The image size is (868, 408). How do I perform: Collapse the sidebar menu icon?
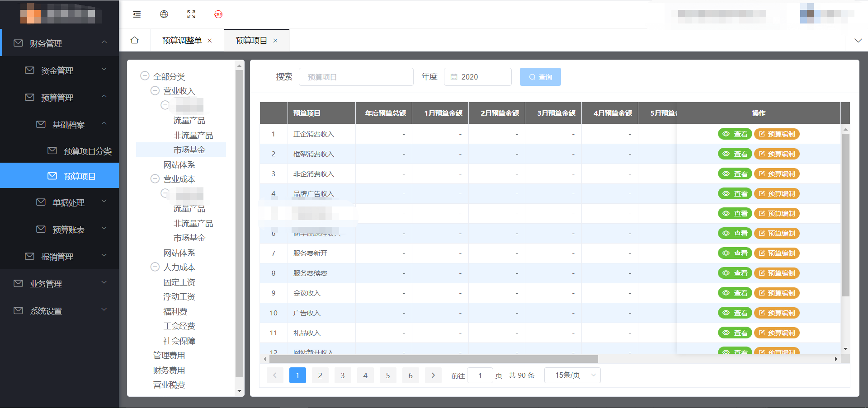click(x=137, y=14)
